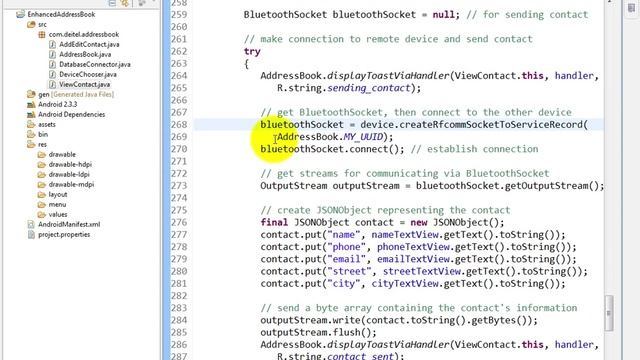Click line number 276 in the gutter
Image resolution: width=640 pixels, height=360 pixels.
(179, 222)
